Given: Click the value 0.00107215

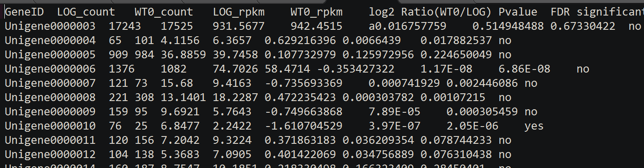Looking at the screenshot, I should tap(453, 98).
